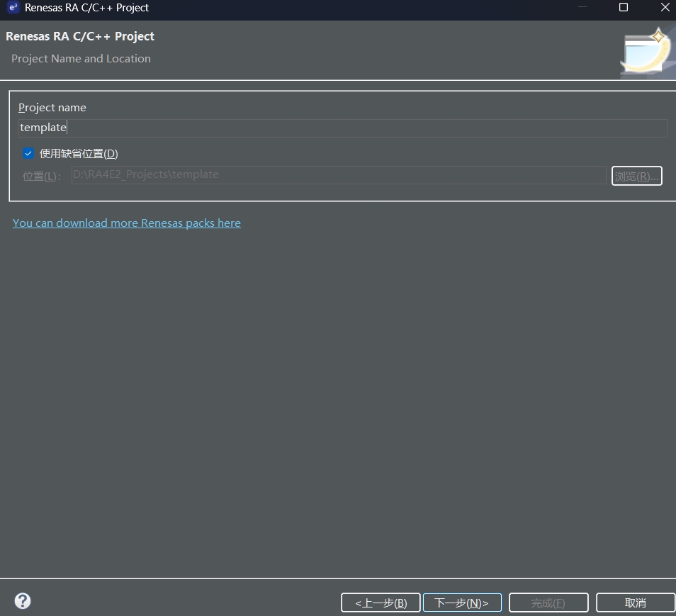Close the Renesas RA project dialog

pos(665,8)
